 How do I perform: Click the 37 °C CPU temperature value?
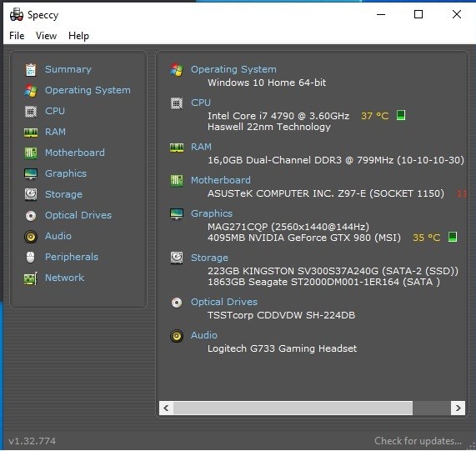(375, 116)
